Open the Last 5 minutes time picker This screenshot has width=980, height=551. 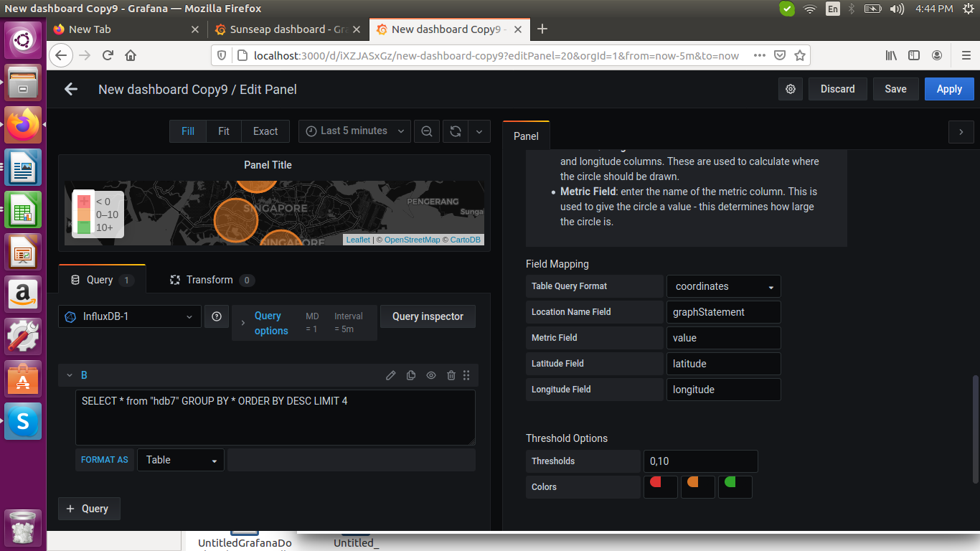click(354, 131)
